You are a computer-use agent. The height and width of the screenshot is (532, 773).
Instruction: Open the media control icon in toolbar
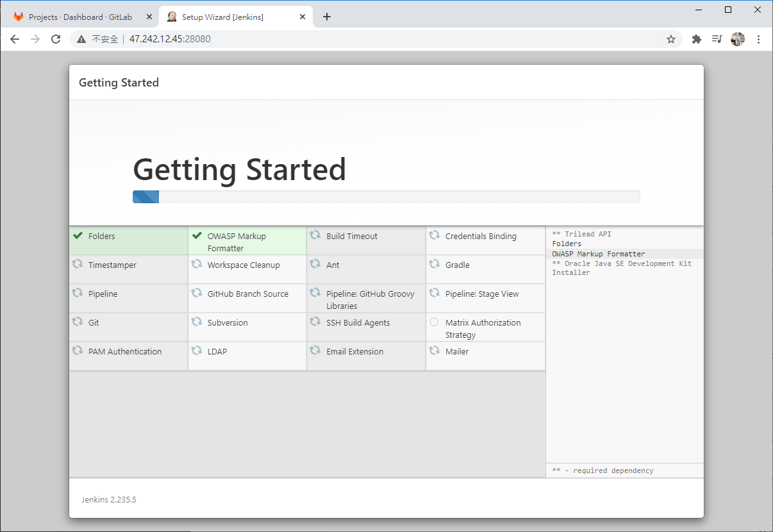coord(717,39)
